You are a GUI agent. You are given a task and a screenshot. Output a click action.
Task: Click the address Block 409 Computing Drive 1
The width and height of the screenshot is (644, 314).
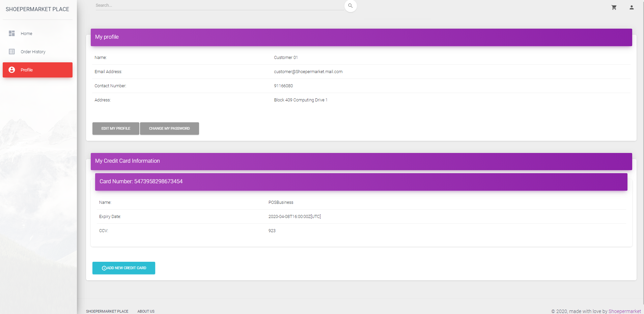(x=301, y=100)
